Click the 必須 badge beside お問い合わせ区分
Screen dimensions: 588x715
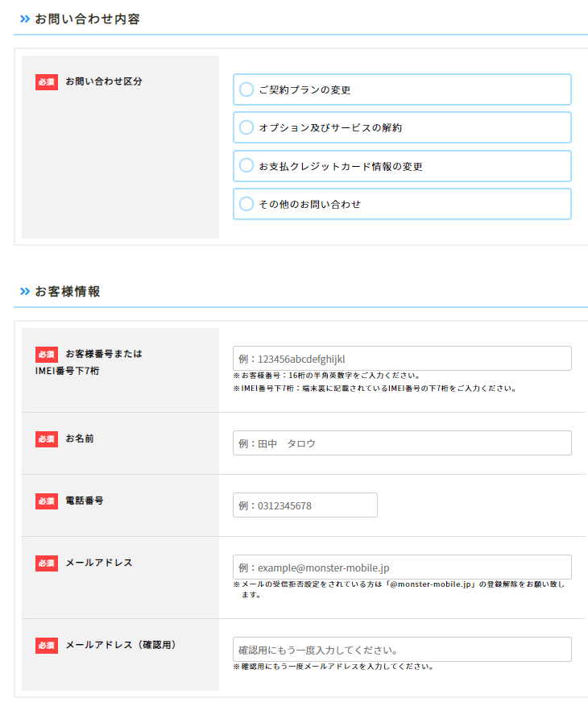coord(47,81)
